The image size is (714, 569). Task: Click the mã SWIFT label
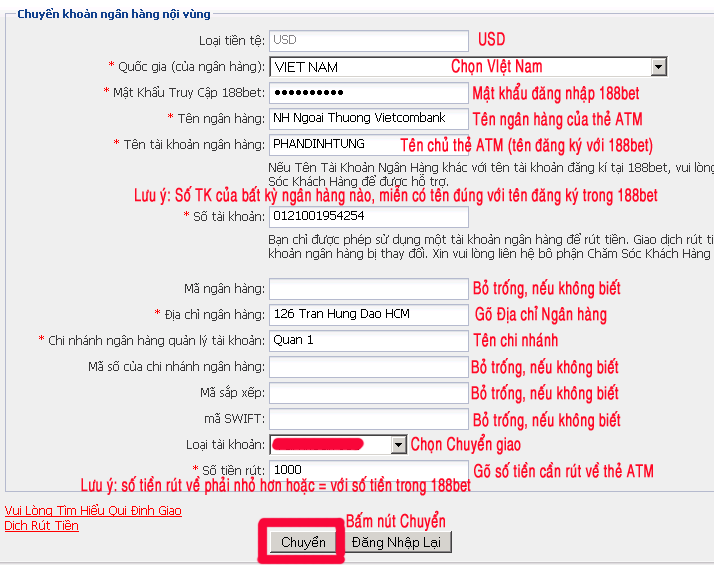click(x=234, y=419)
